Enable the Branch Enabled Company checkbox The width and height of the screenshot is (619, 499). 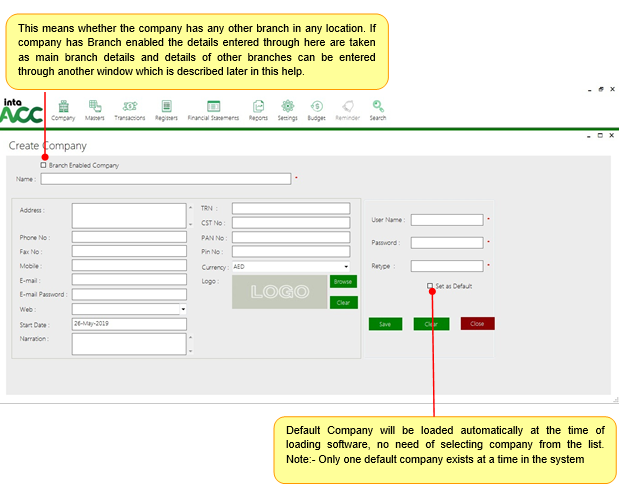pyautogui.click(x=43, y=165)
